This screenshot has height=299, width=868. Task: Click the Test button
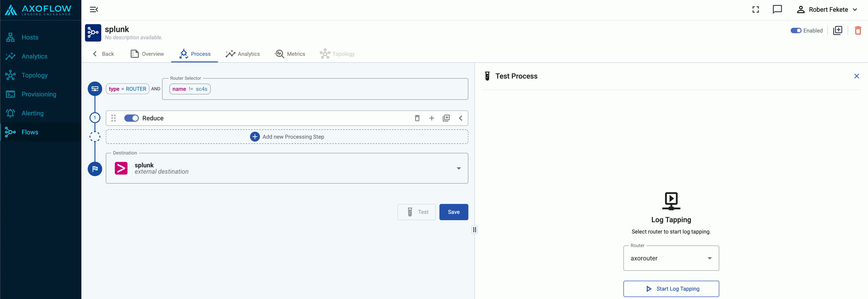pos(416,212)
